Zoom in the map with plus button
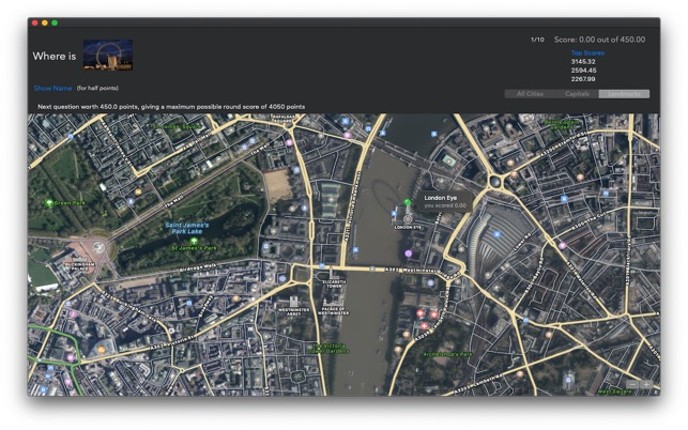 (x=646, y=385)
